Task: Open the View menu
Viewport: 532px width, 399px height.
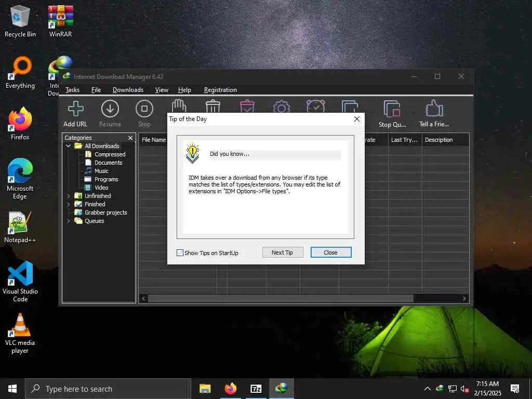Action: (162, 90)
